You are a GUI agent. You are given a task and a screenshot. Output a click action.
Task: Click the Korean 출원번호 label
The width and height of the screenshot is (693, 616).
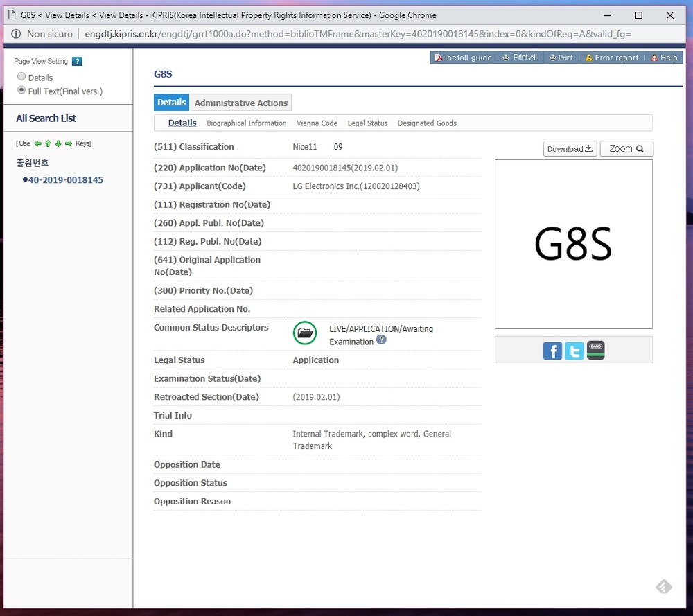33,163
